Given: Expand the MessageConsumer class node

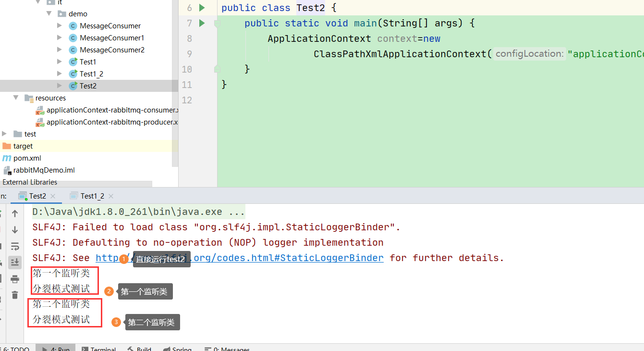Looking at the screenshot, I should (60, 25).
